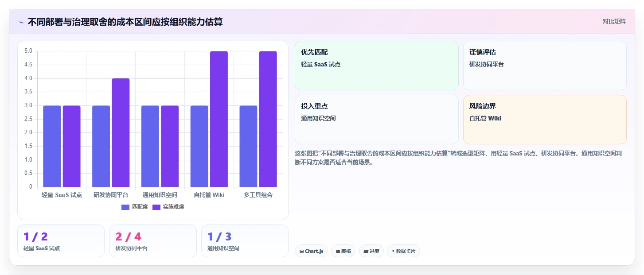This screenshot has width=644, height=275.
Task: Click 自托管 Wiki text in 风险边界 card
Action: [485, 118]
